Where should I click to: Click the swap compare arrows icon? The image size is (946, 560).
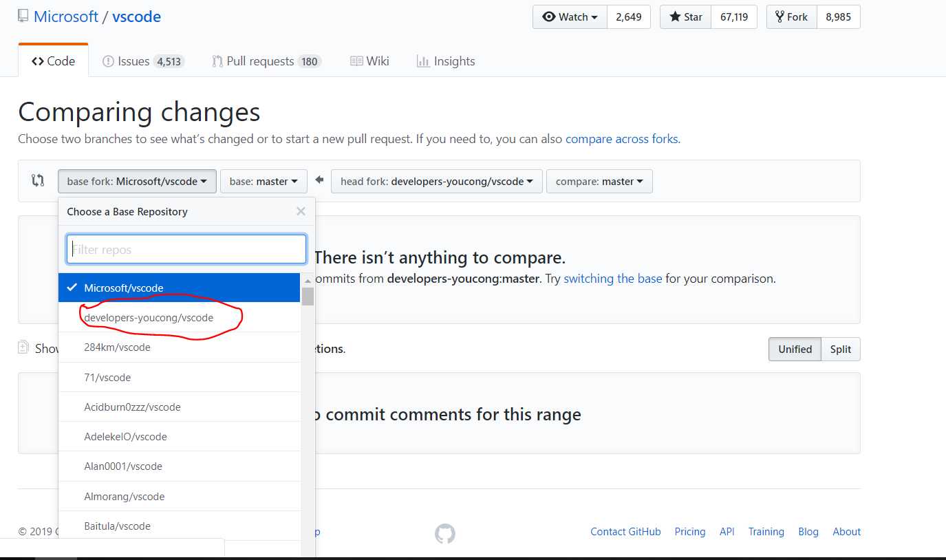click(x=38, y=181)
